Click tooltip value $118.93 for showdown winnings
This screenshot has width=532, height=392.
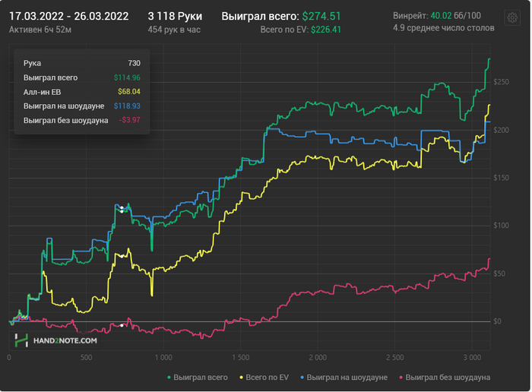(127, 106)
